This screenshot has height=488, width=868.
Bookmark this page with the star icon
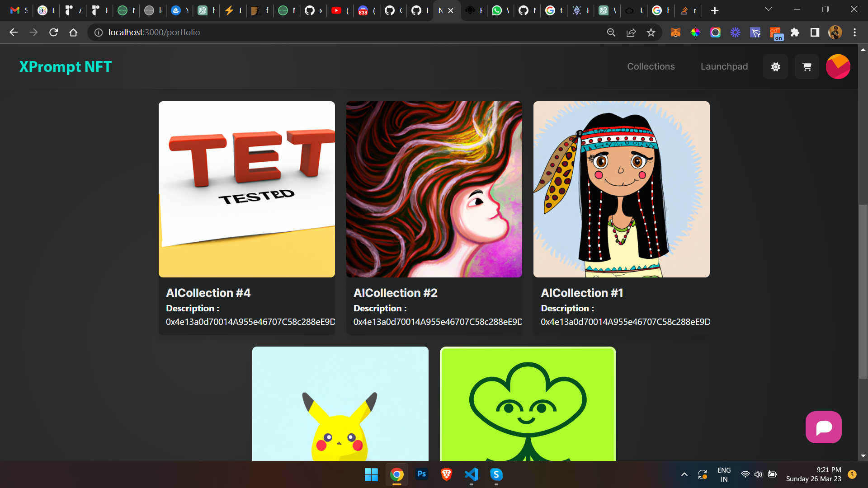(x=651, y=33)
